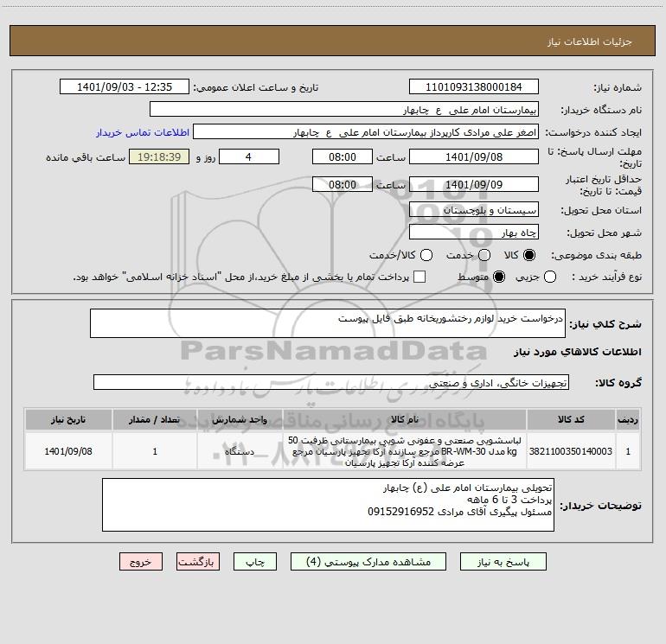The width and height of the screenshot is (666, 644).
Task: Click the چاپ print button
Action: (255, 562)
